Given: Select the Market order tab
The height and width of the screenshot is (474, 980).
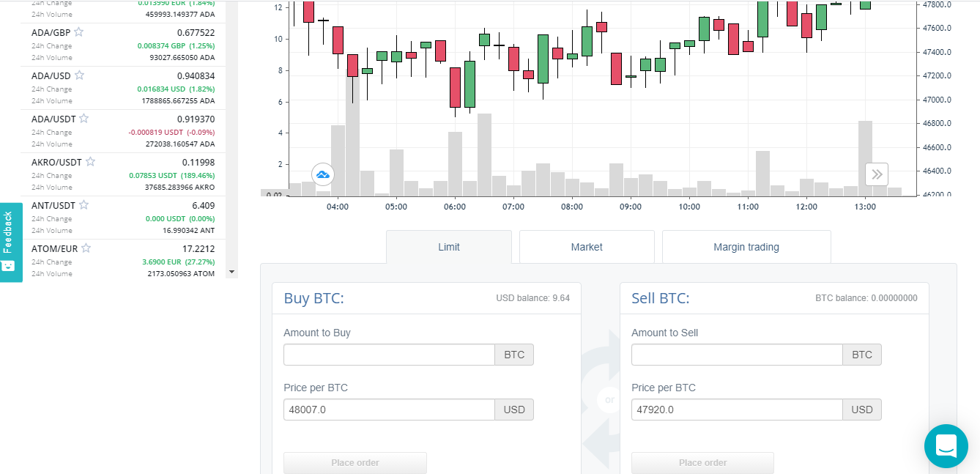Looking at the screenshot, I should click(587, 247).
